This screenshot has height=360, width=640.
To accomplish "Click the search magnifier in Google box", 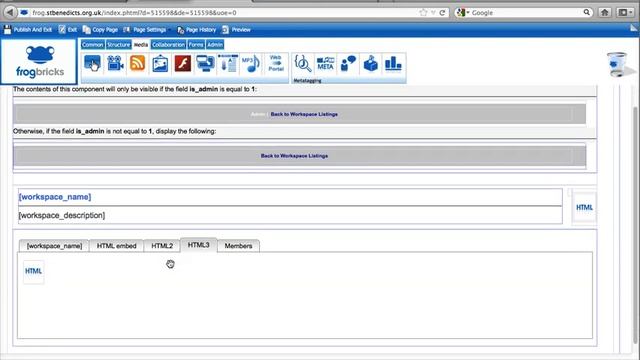I will pyautogui.click(x=587, y=12).
